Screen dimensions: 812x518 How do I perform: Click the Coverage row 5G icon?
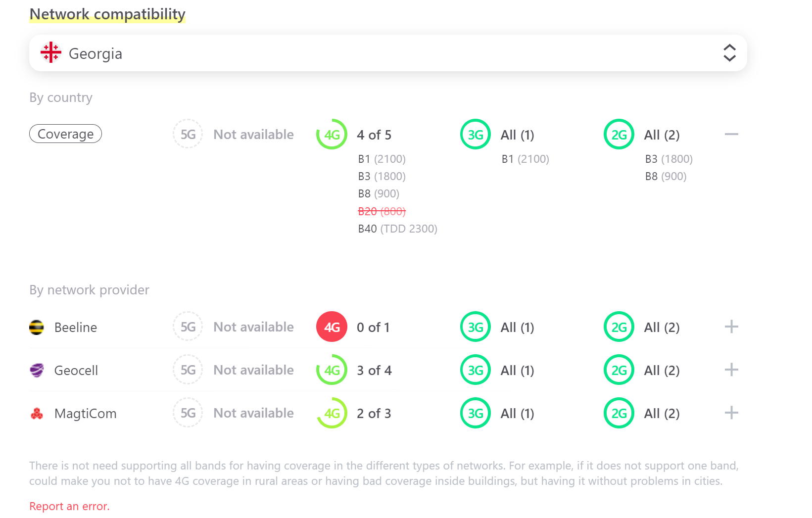188,134
